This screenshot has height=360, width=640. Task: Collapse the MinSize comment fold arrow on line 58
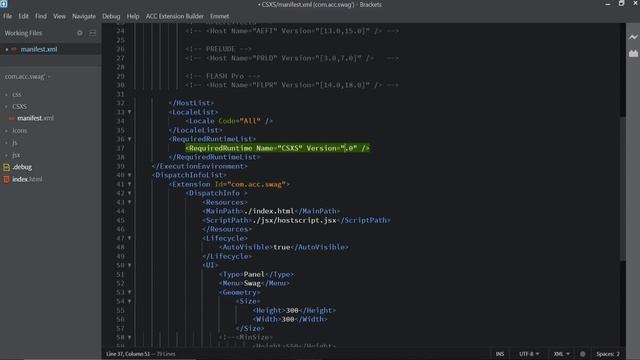pyautogui.click(x=129, y=338)
